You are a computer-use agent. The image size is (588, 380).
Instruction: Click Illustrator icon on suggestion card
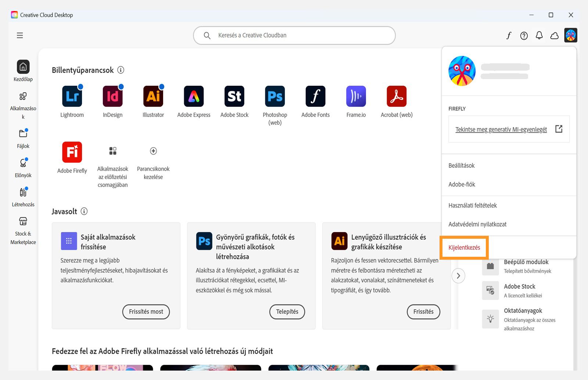pos(339,241)
